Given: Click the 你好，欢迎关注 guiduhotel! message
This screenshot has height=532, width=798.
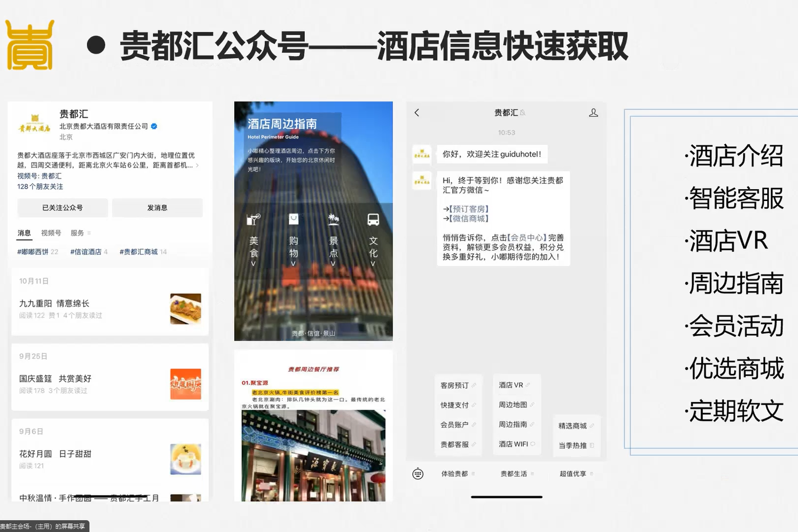Looking at the screenshot, I should [x=492, y=154].
